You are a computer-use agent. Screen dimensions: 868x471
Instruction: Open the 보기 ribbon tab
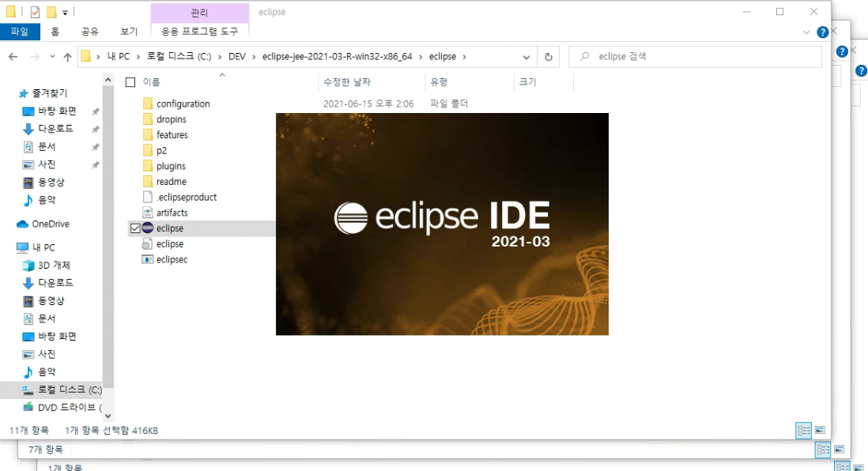tap(129, 32)
